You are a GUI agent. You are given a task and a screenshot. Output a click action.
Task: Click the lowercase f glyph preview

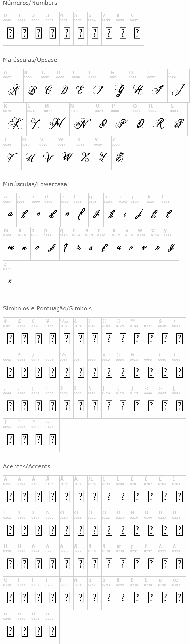(x=81, y=214)
